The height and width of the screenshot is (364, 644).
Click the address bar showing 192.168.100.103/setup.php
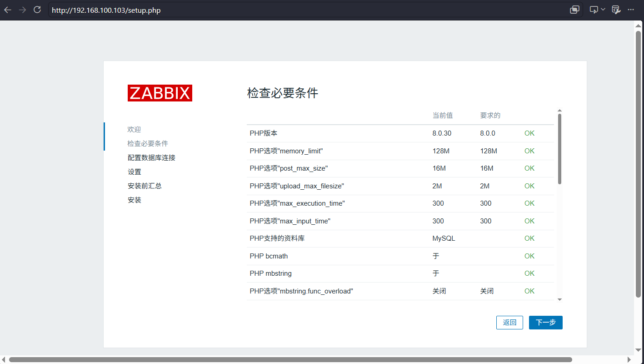click(315, 10)
